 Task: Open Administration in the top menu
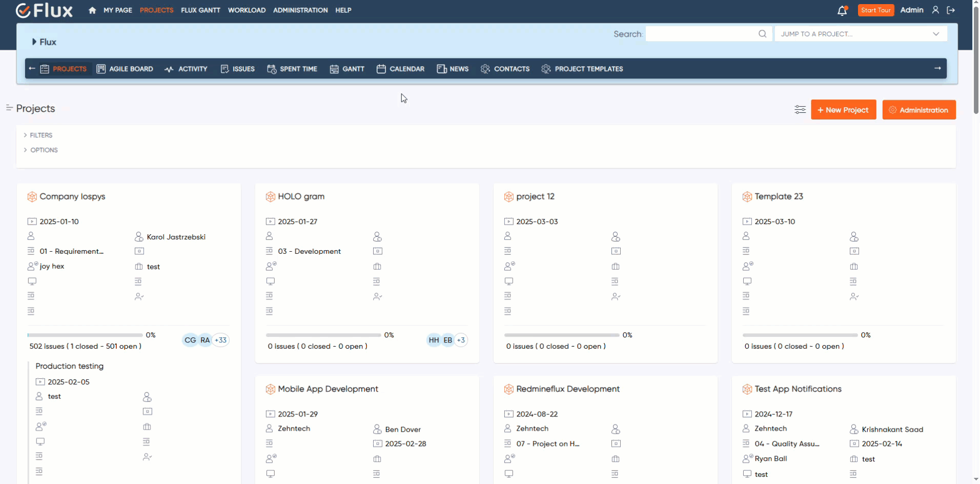tap(300, 10)
